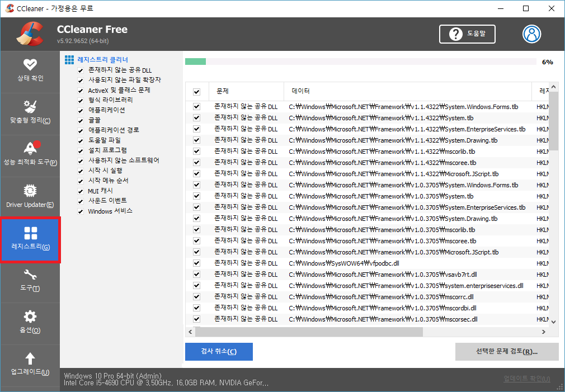
Task: Click the 검사 취소 cancel scan button
Action: [x=219, y=352]
